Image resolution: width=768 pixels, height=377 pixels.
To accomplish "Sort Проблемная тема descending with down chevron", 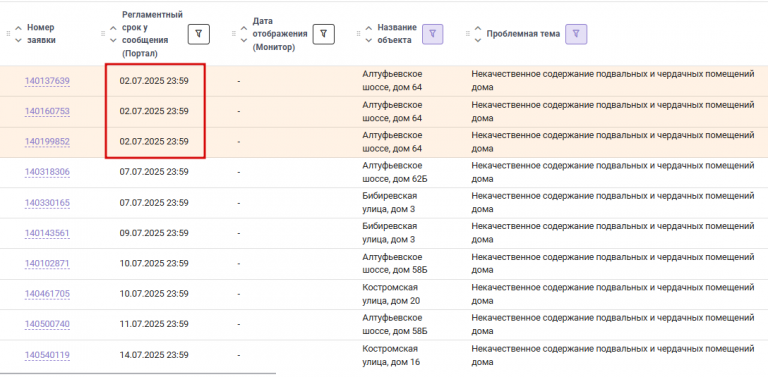I will pos(478,41).
